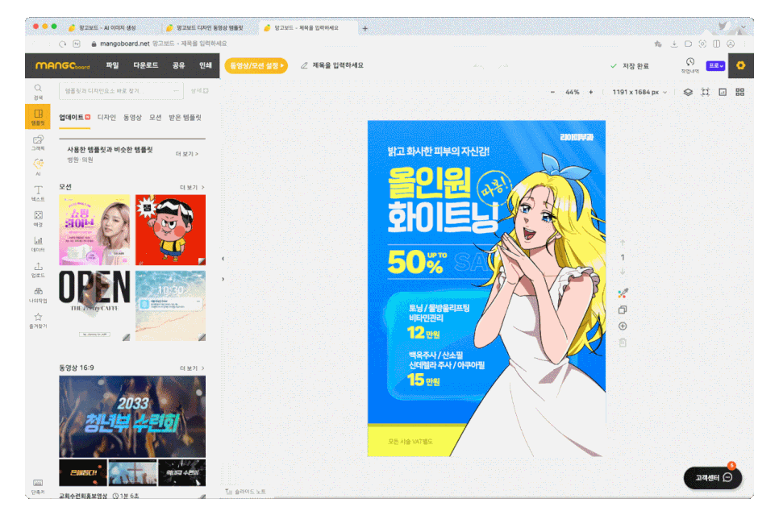779x532 pixels.
Task: Zoom out with the minus icon
Action: [552, 92]
